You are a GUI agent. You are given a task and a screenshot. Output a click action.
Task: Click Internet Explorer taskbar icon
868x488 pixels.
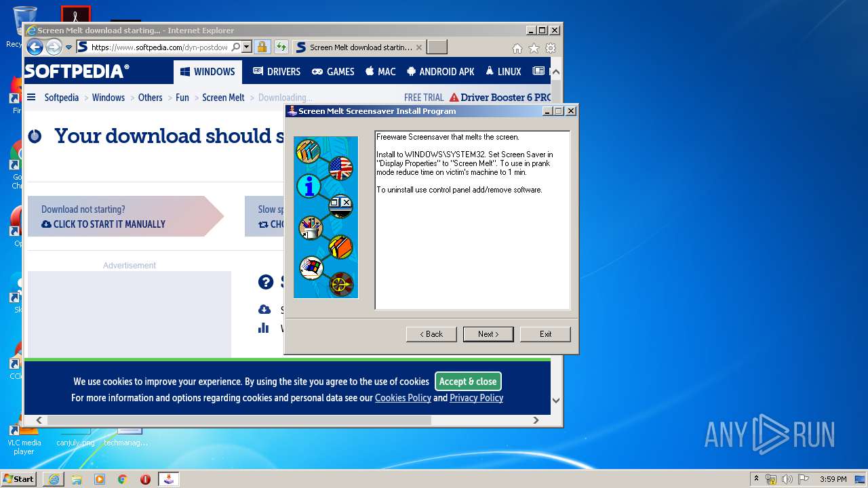point(54,479)
